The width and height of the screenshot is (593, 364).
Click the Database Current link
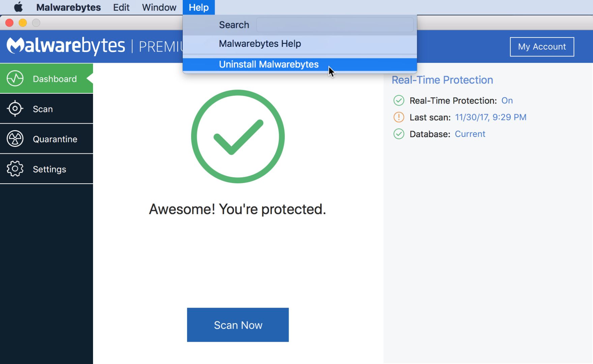point(470,134)
